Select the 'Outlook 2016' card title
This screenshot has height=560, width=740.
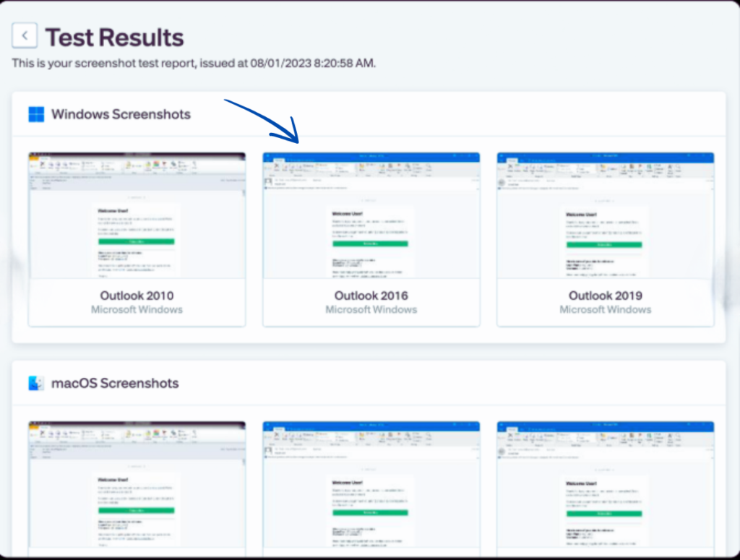click(x=371, y=296)
